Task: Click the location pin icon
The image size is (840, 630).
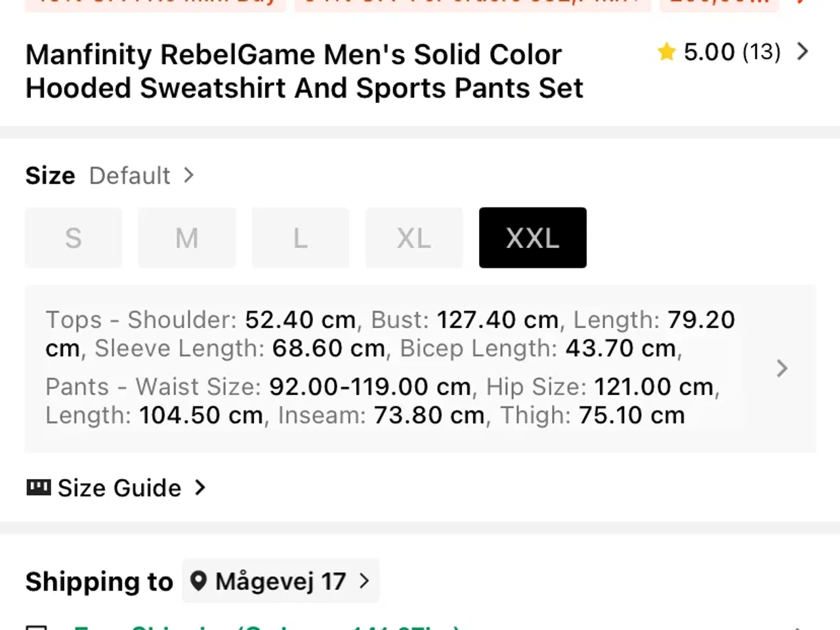Action: [x=198, y=581]
